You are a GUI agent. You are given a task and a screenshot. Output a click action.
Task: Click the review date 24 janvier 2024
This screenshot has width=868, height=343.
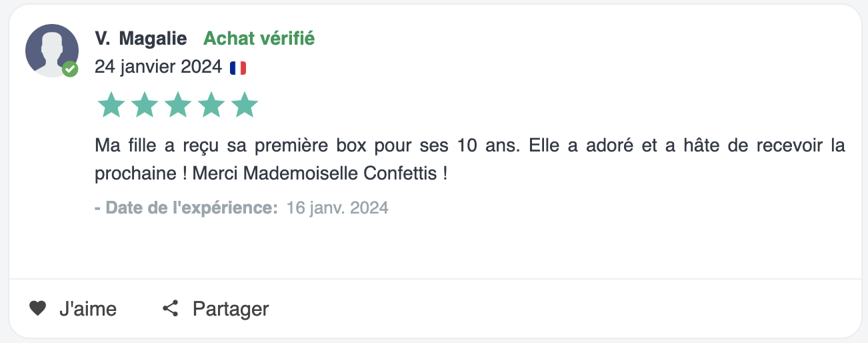[158, 67]
